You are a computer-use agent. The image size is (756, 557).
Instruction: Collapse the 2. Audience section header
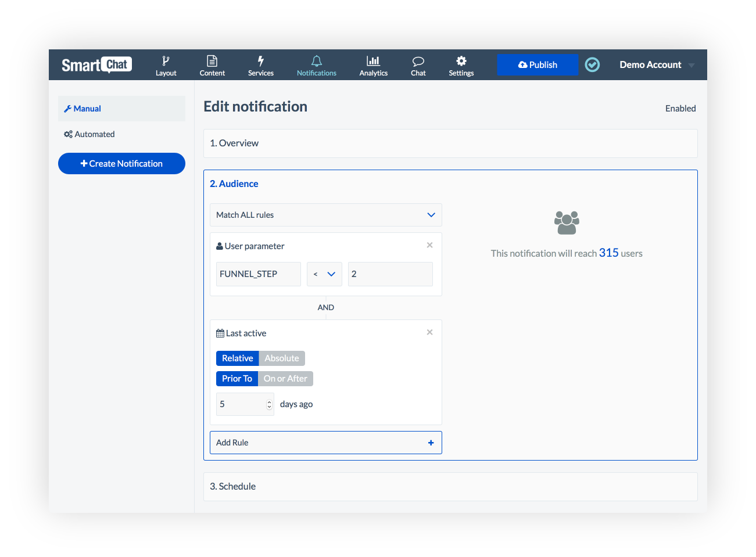pos(234,184)
